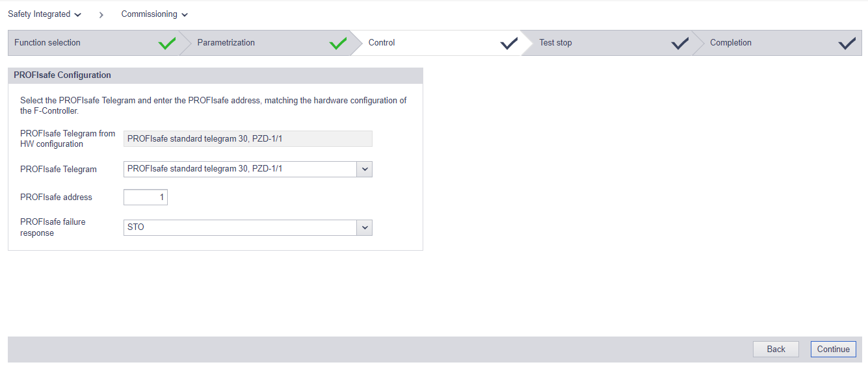Viewport: 868px width, 369px height.
Task: Open the Completion step
Action: click(777, 43)
